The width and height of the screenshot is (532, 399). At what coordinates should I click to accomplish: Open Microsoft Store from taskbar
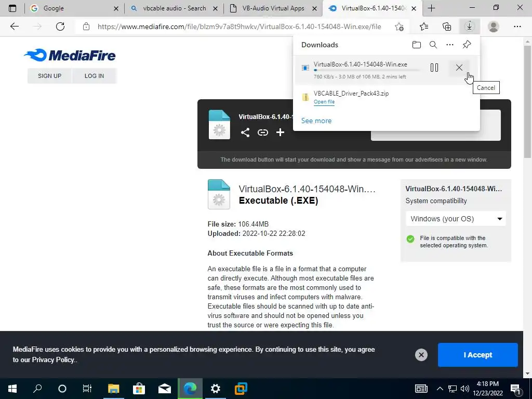pyautogui.click(x=139, y=389)
